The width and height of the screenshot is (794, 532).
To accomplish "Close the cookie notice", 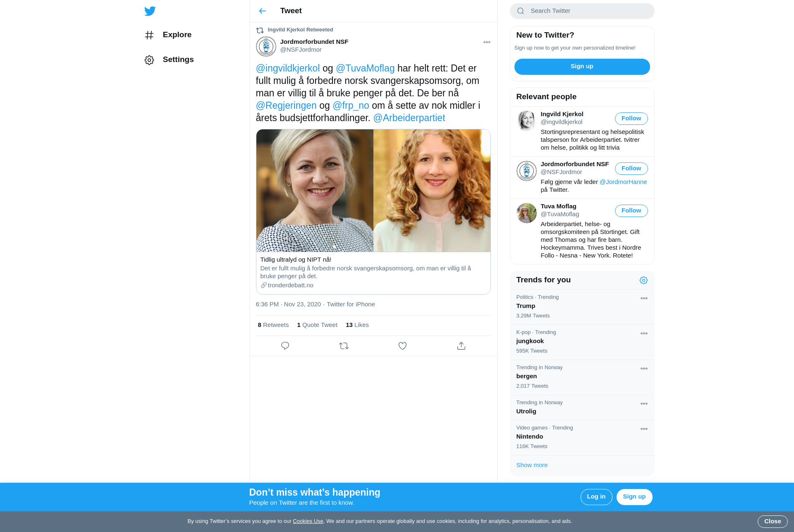I will 772,522.
